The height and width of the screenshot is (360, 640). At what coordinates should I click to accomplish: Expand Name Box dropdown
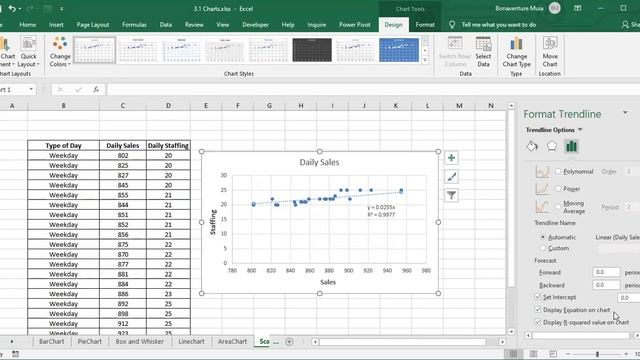pos(31,89)
